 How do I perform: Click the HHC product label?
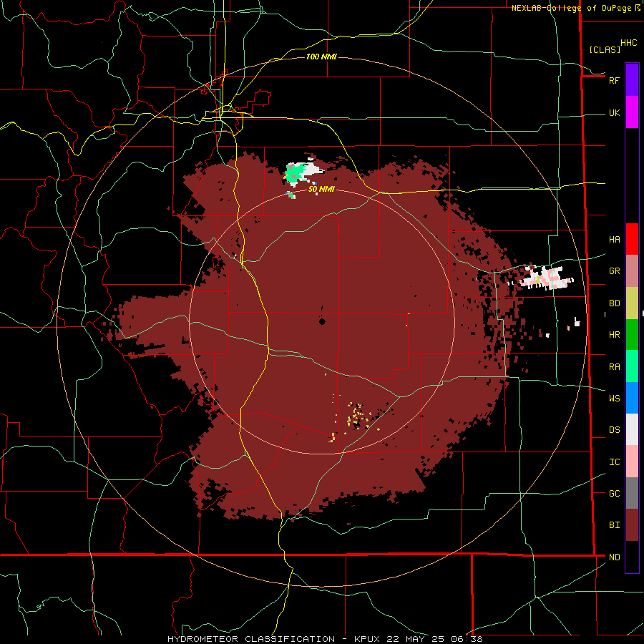click(629, 43)
